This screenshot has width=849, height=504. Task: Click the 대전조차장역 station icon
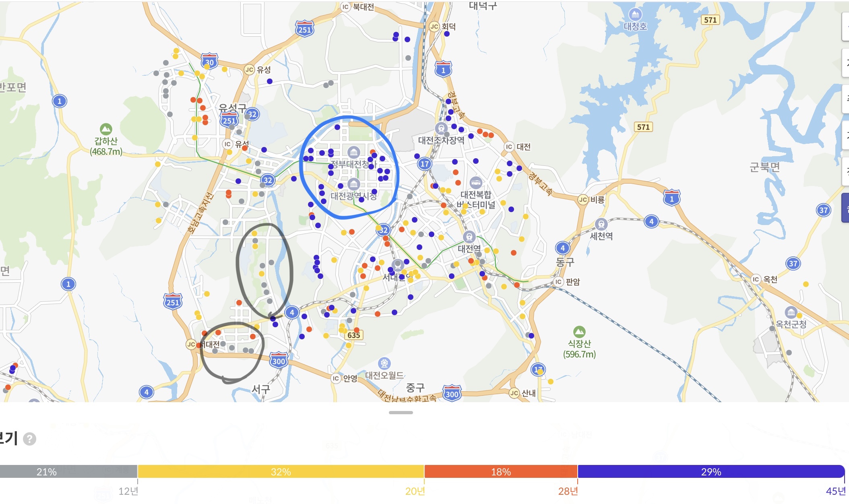442,128
